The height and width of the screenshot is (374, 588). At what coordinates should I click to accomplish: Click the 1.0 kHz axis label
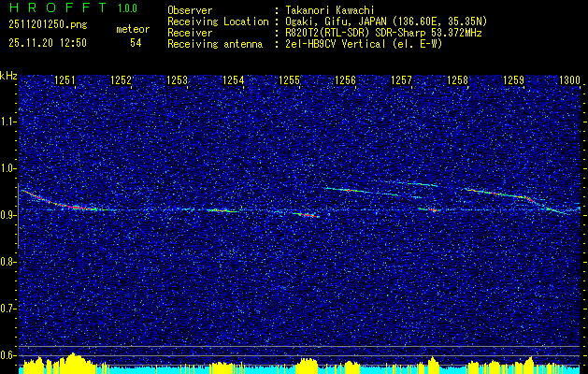pyautogui.click(x=8, y=168)
